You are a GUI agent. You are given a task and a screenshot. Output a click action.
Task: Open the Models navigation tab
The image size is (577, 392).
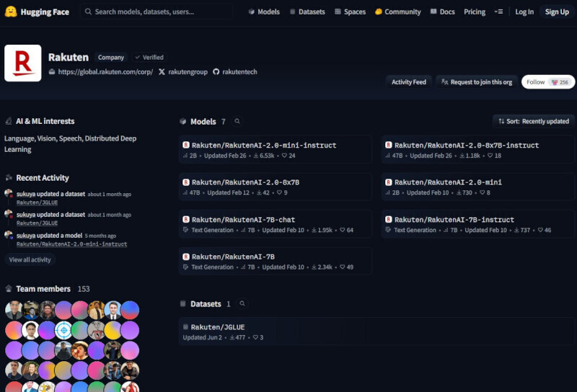pyautogui.click(x=264, y=12)
